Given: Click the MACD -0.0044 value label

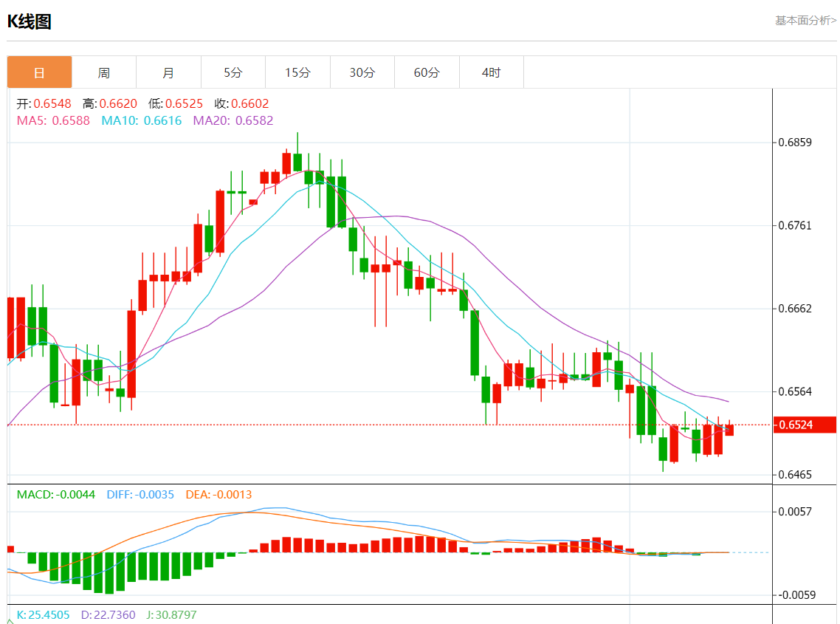Looking at the screenshot, I should [56, 495].
